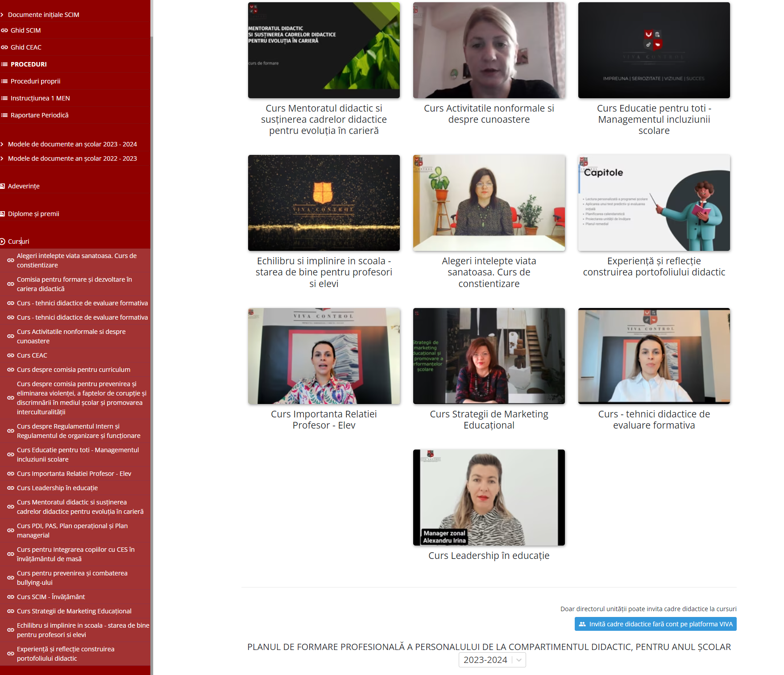Screen dimensions: 784x675
Task: Open the PROCEDURI menu item
Action: coord(29,64)
